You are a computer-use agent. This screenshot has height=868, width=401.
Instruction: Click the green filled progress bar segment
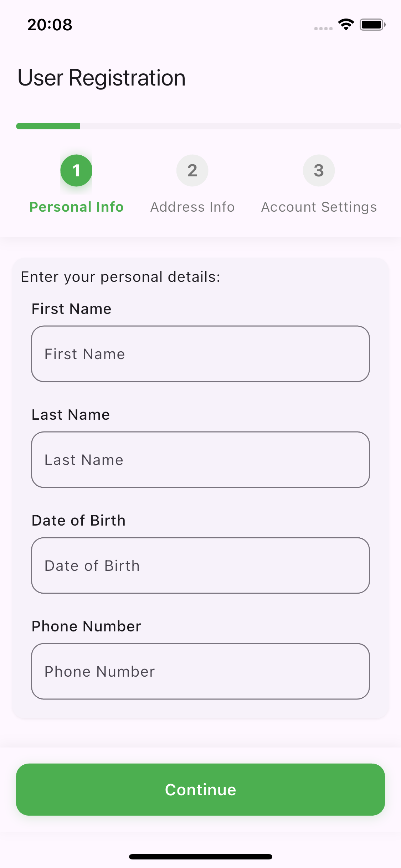coord(48,126)
